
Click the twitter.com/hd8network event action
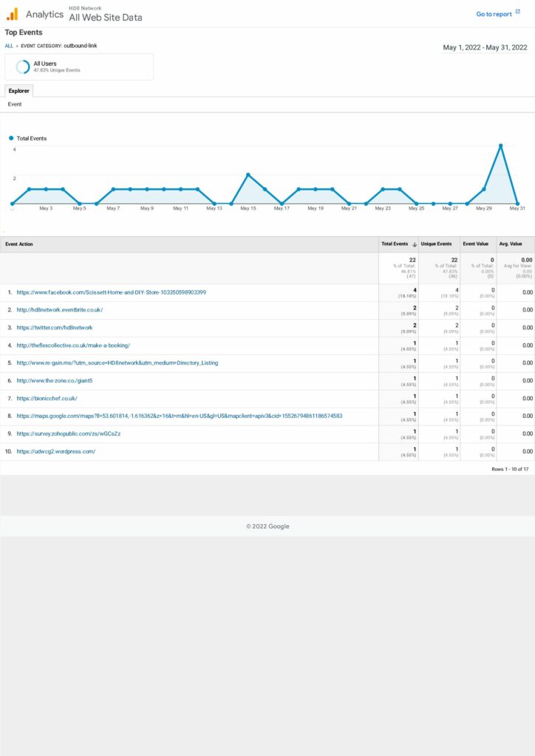[x=55, y=327]
